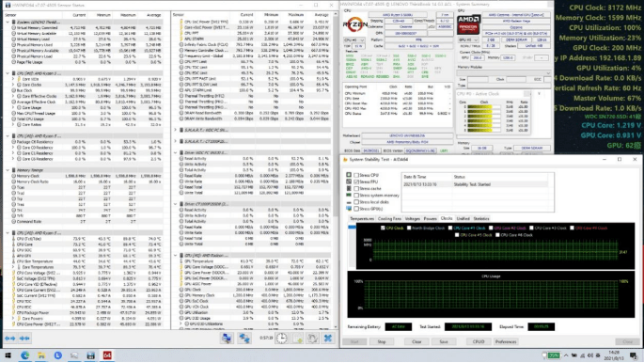Viewport: 644px width, 363px height.
Task: Toggle the CPU Clock graph checkbox
Action: (383, 228)
